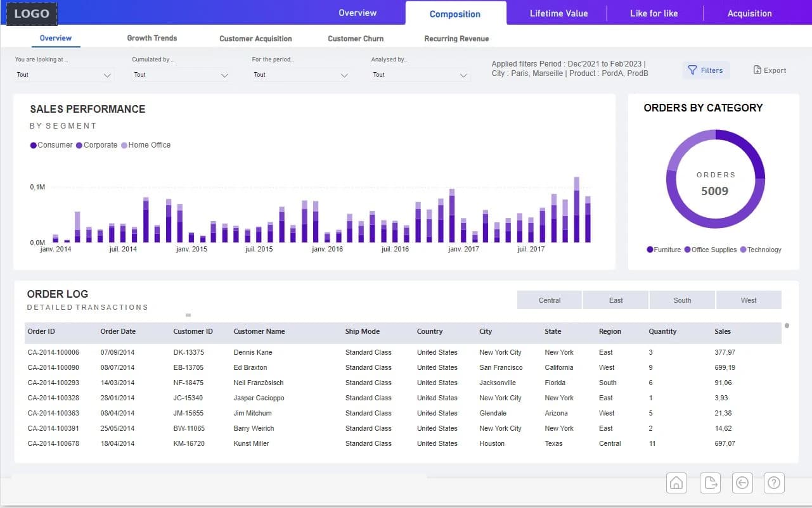Click customer ID JM-15655

pos(188,413)
